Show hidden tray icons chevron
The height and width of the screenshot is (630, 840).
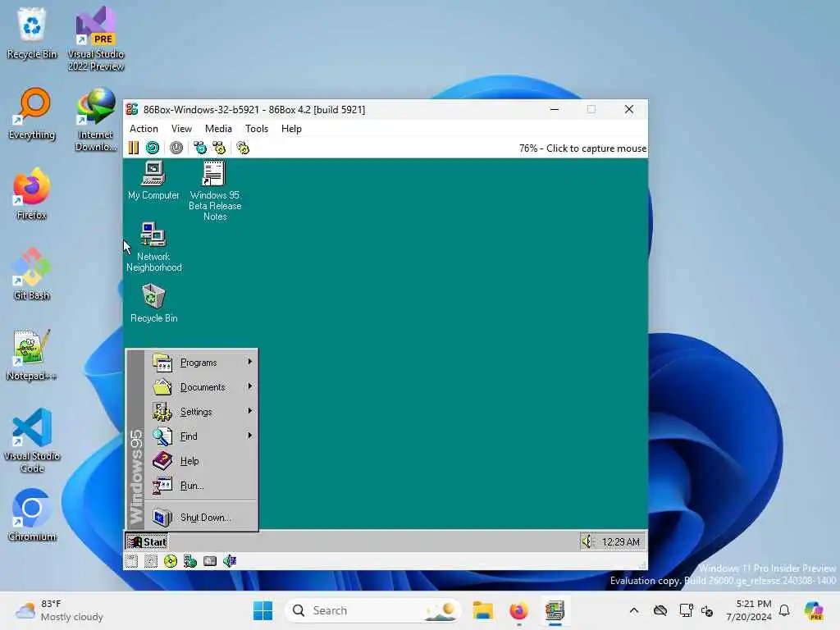point(634,610)
